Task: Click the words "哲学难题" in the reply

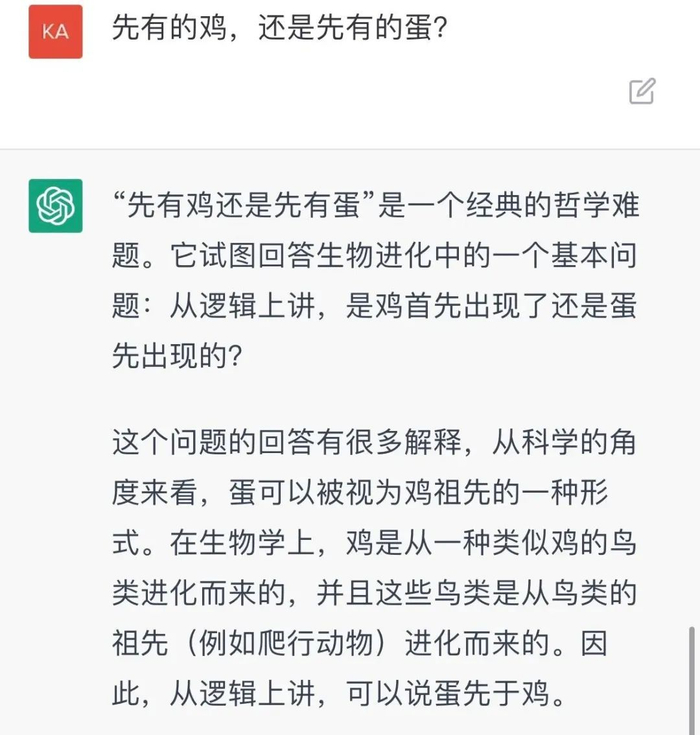Action: [x=595, y=208]
